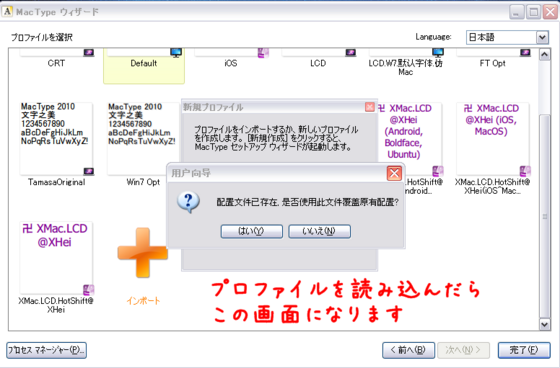
Task: Select the iOS profile
Action: pyautogui.click(x=231, y=63)
